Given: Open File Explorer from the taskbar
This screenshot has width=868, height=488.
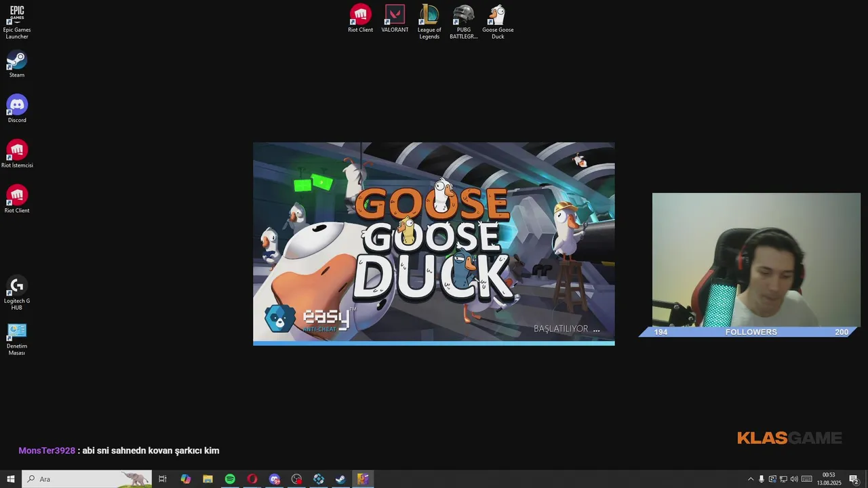Looking at the screenshot, I should [208, 479].
